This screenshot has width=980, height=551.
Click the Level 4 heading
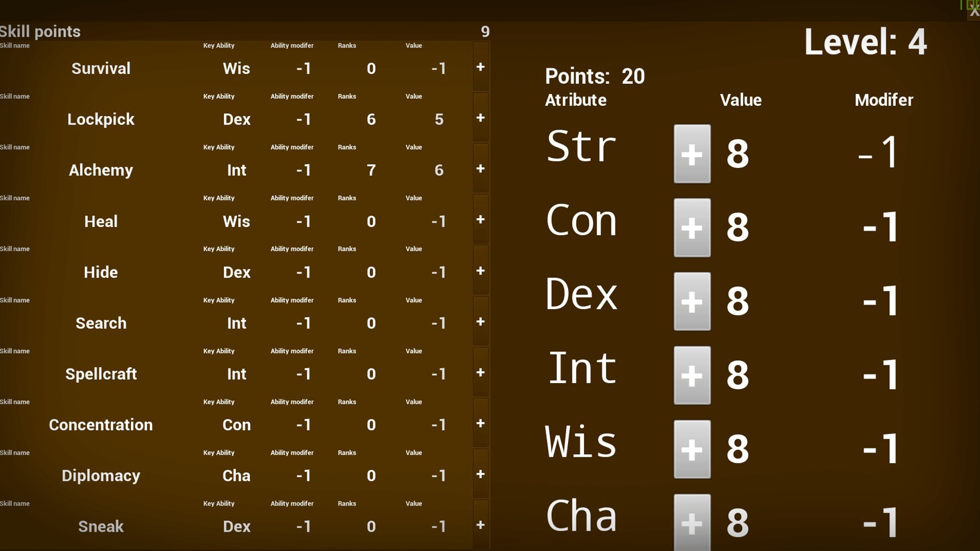tap(865, 42)
